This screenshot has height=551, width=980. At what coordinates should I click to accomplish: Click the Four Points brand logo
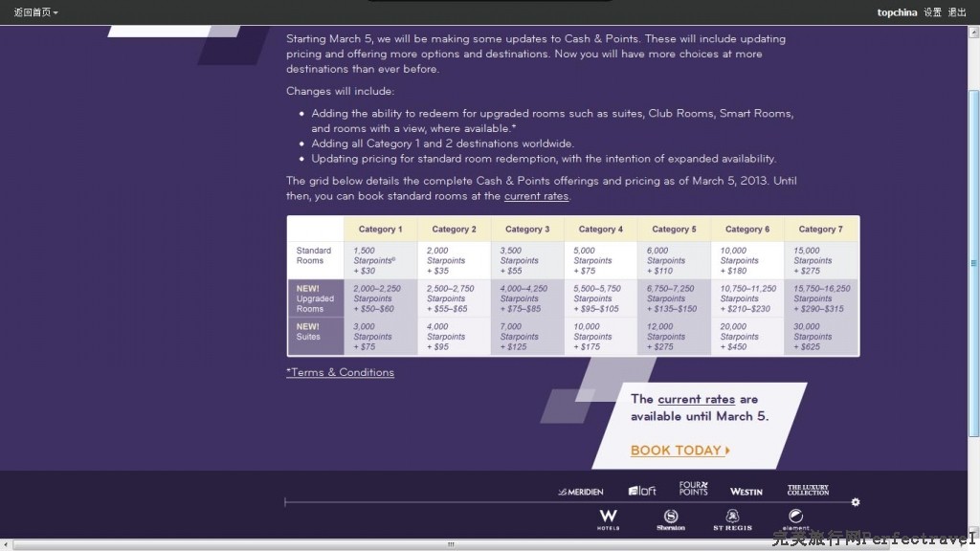(x=693, y=489)
